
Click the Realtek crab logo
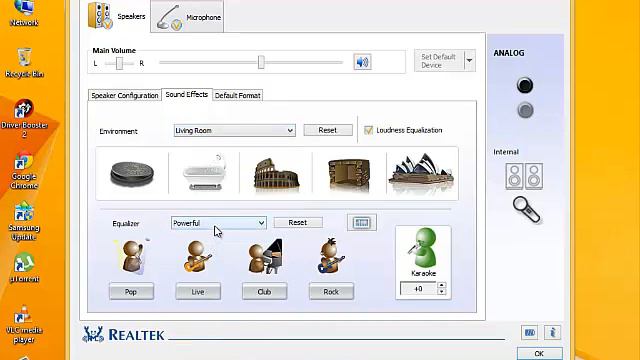(x=93, y=334)
